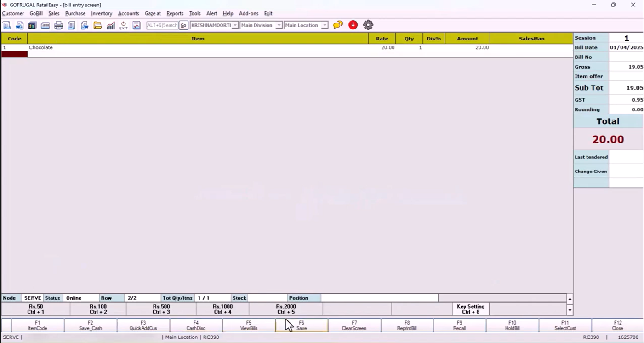
Task: Select the Rs.50 Ctrl+1 tender button
Action: coord(36,309)
